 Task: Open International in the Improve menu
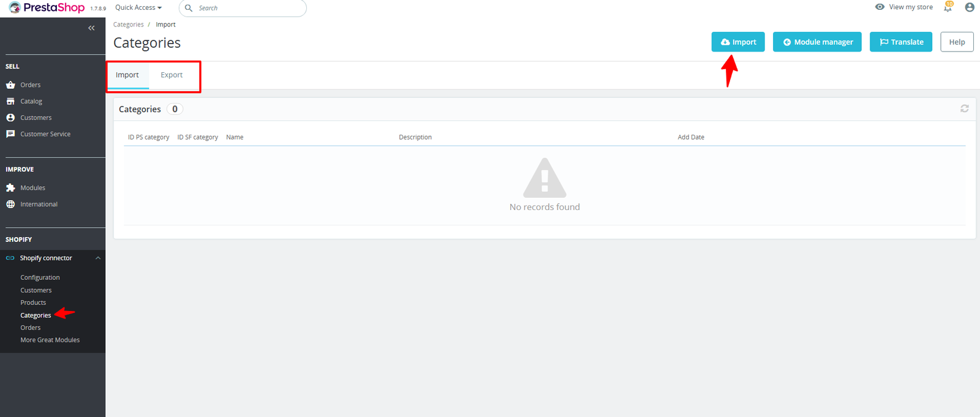tap(39, 205)
